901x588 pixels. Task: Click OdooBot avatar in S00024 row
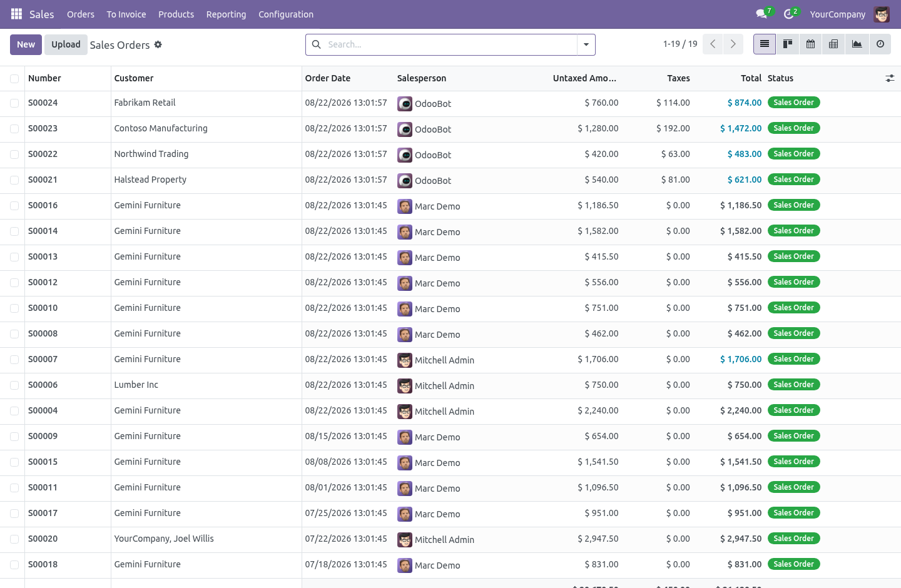pyautogui.click(x=405, y=103)
